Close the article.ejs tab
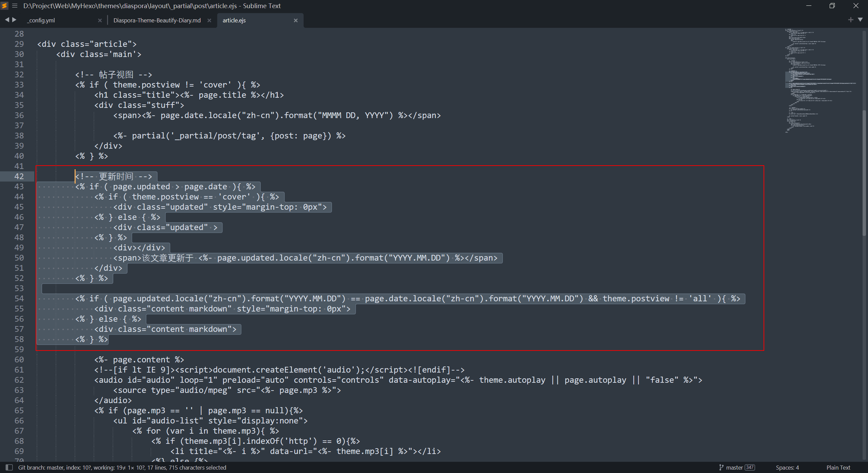The width and height of the screenshot is (868, 473). point(296,20)
